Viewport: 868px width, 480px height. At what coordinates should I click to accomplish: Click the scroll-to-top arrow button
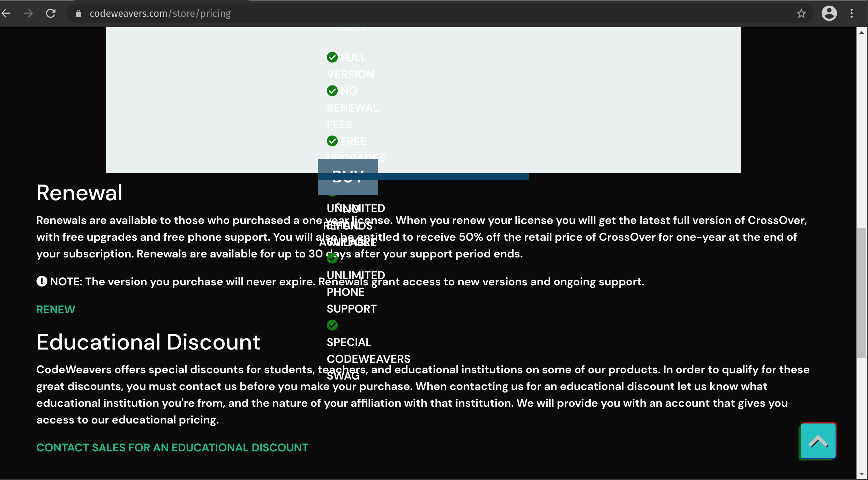click(818, 441)
